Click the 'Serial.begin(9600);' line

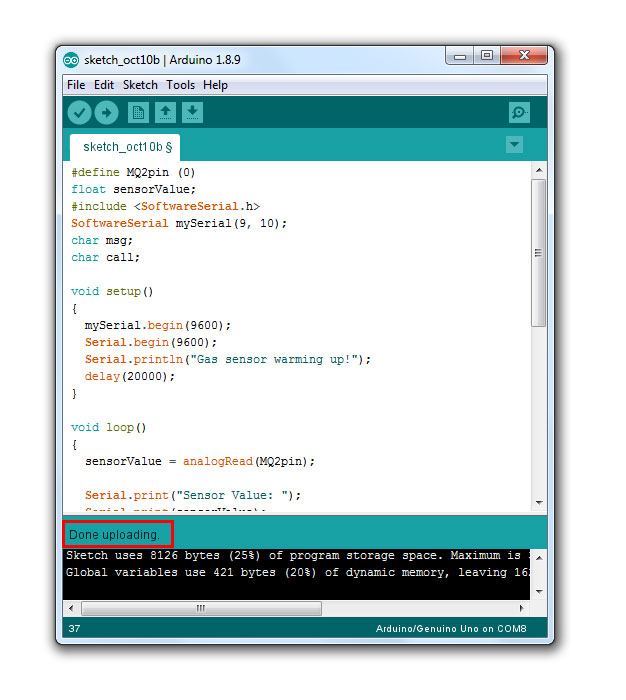point(151,342)
